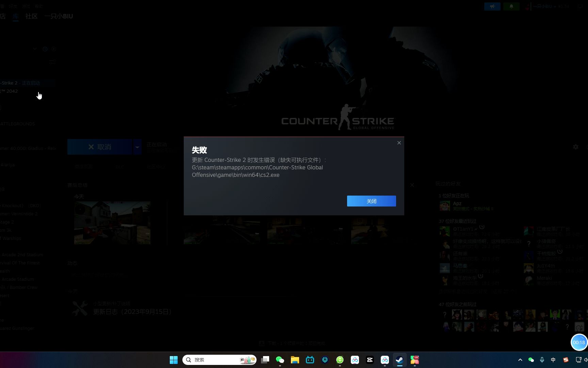Click Ju1Y4th's Luffy avatar
Image resolution: width=588 pixels, height=368 pixels.
[529, 268]
